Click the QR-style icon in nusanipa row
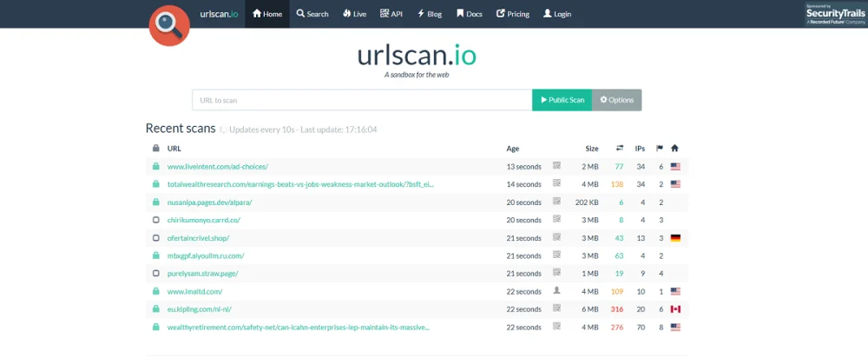 pos(556,202)
